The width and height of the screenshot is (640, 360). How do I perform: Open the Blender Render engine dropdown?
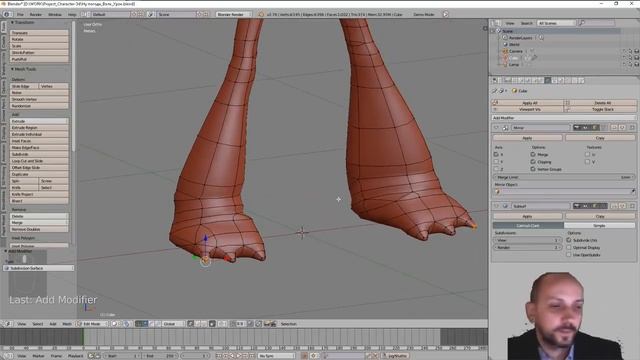pyautogui.click(x=233, y=14)
